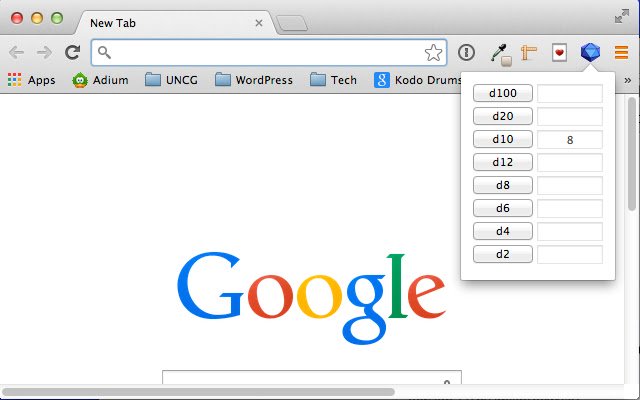Toggle the blue dice roller extension

[590, 52]
